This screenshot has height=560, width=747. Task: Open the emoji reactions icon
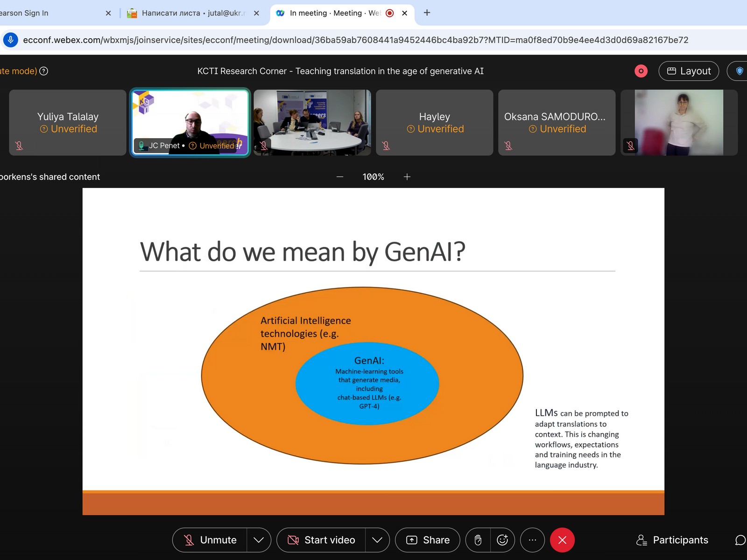502,540
